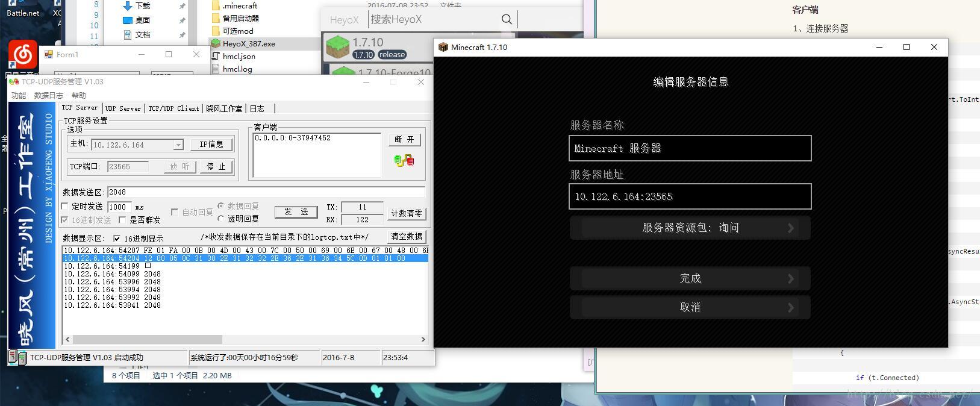The height and width of the screenshot is (406, 980).
Task: Click the client connection icon under 断开
Action: coord(404,160)
